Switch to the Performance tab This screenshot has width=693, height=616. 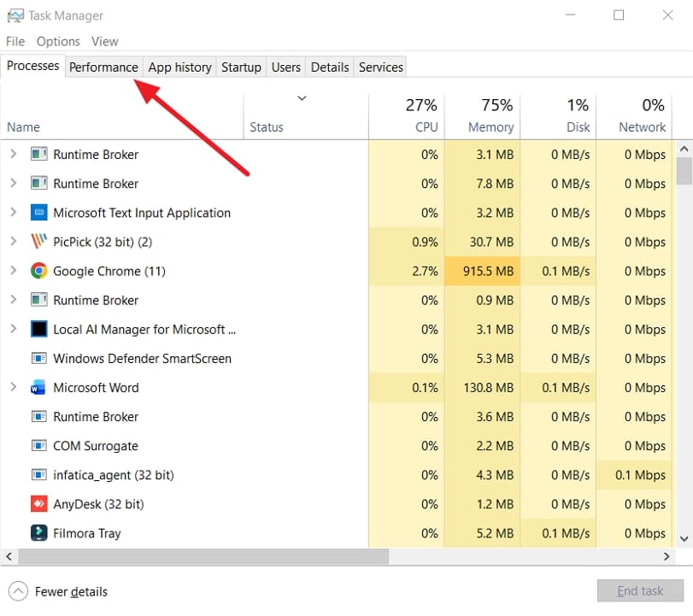103,67
